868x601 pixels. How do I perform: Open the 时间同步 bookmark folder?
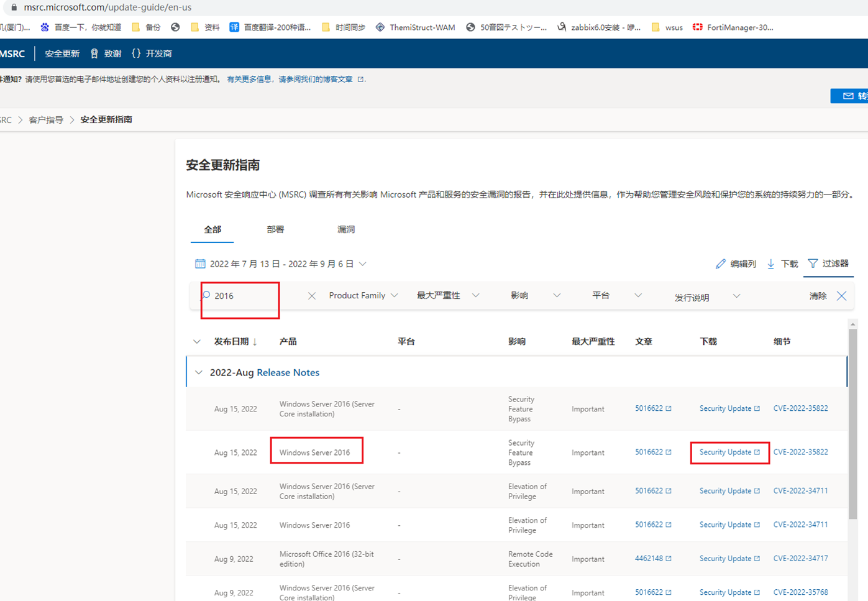344,27
